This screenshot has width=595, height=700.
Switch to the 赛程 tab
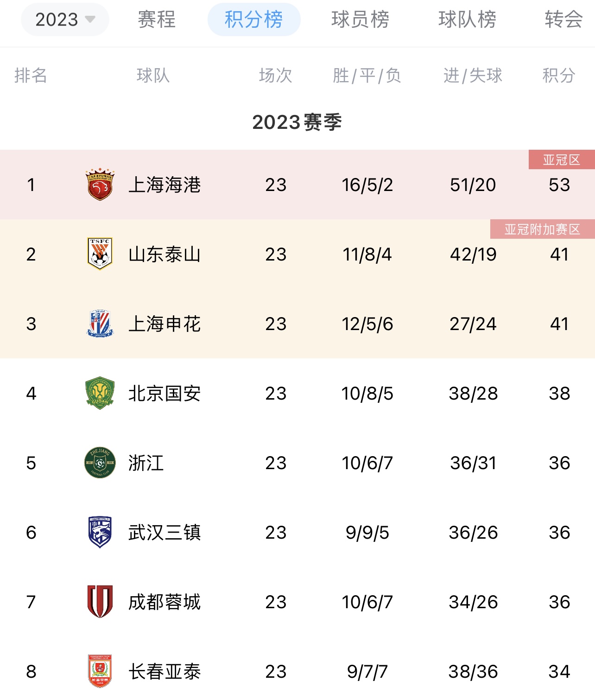tap(157, 19)
